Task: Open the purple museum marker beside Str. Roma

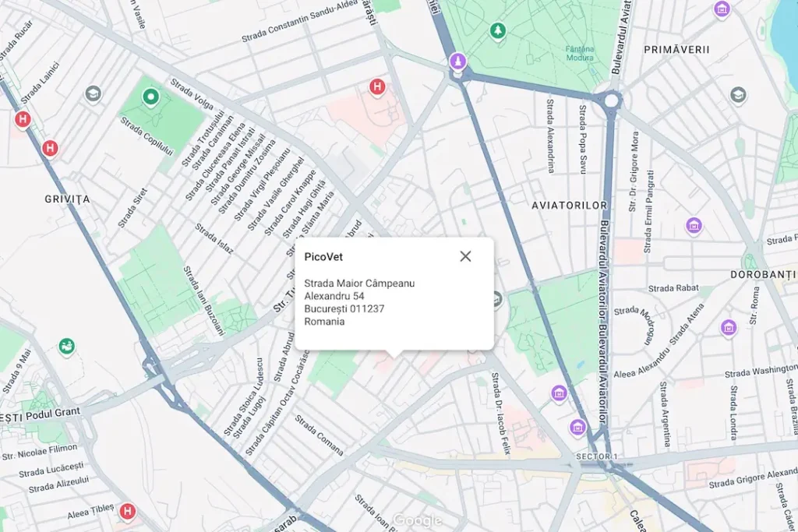Action: [728, 326]
